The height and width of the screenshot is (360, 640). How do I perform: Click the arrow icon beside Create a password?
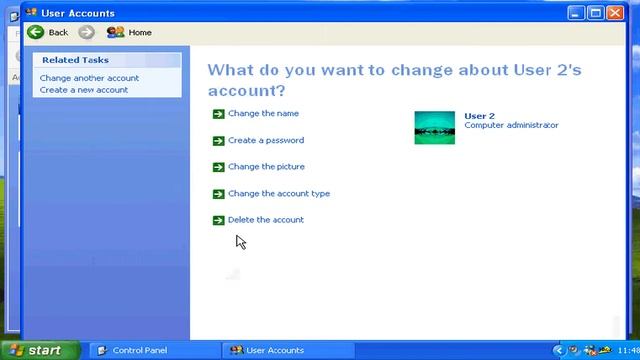(218, 141)
